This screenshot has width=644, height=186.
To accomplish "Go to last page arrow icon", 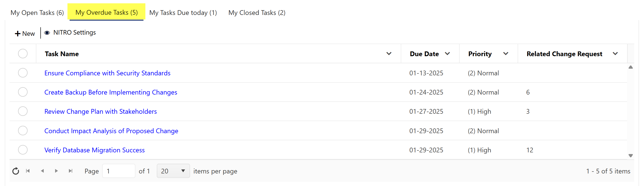I will click(x=71, y=171).
